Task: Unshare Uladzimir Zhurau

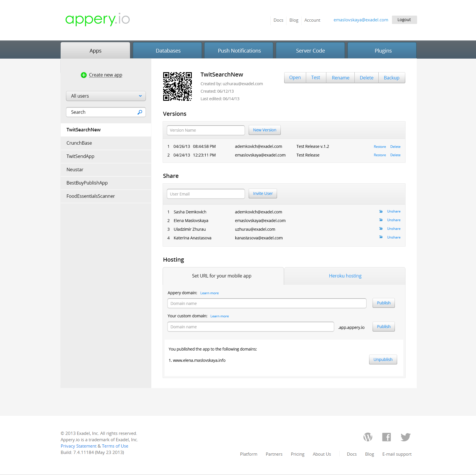Action: [x=394, y=229]
